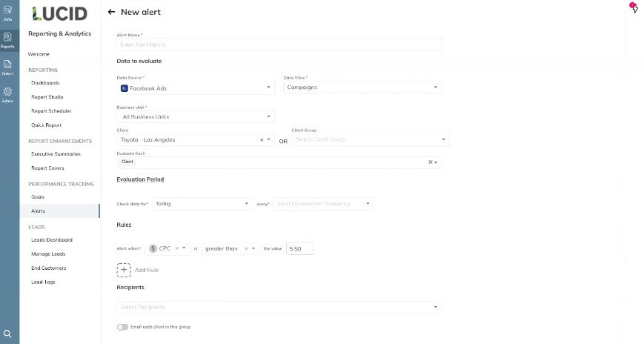Open the Data section icon in left rail

coord(7,13)
